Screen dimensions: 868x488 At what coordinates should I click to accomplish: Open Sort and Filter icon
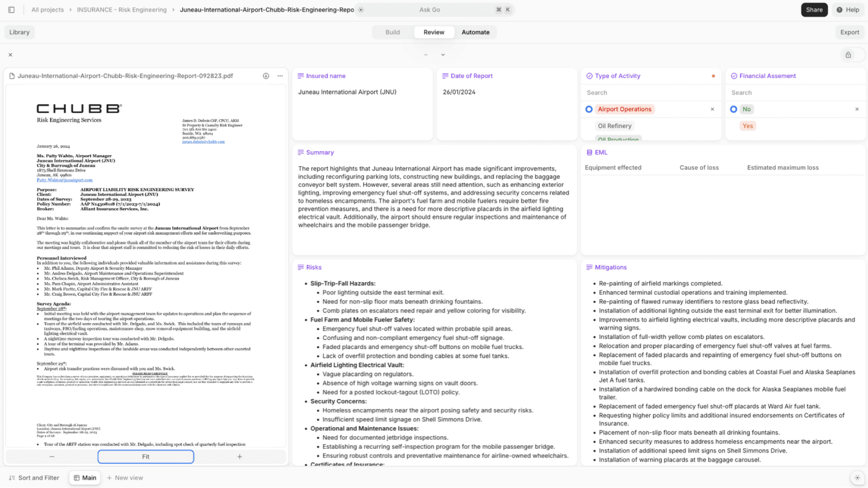click(12, 478)
